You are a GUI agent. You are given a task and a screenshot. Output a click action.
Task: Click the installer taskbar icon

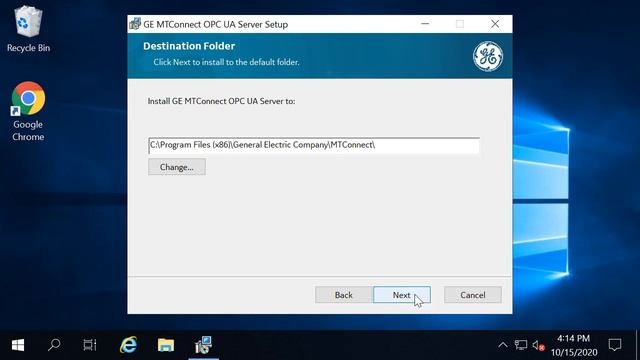[x=203, y=345]
